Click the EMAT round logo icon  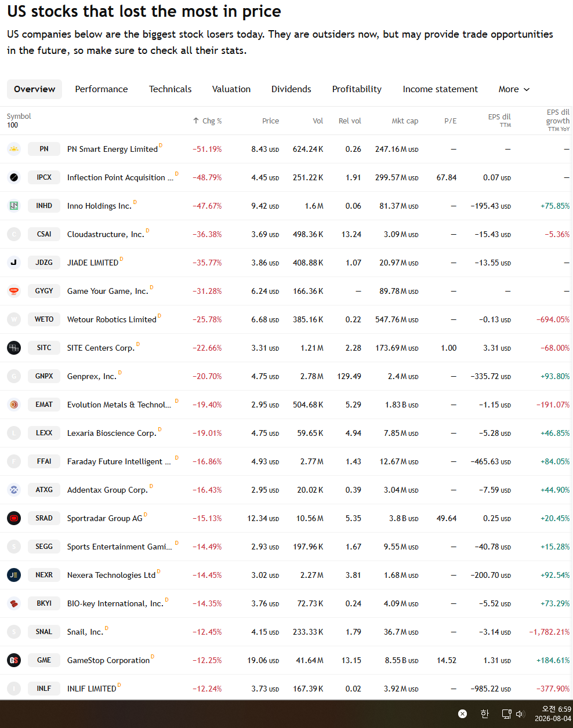point(14,405)
